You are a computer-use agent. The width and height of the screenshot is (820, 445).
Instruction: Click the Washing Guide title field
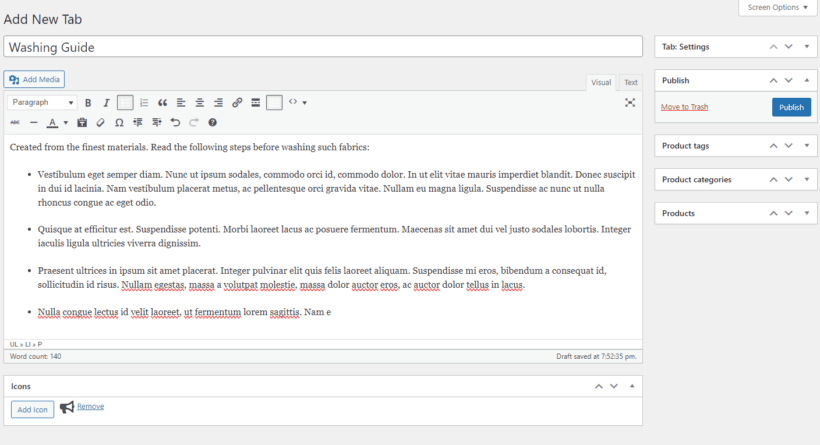click(x=322, y=47)
